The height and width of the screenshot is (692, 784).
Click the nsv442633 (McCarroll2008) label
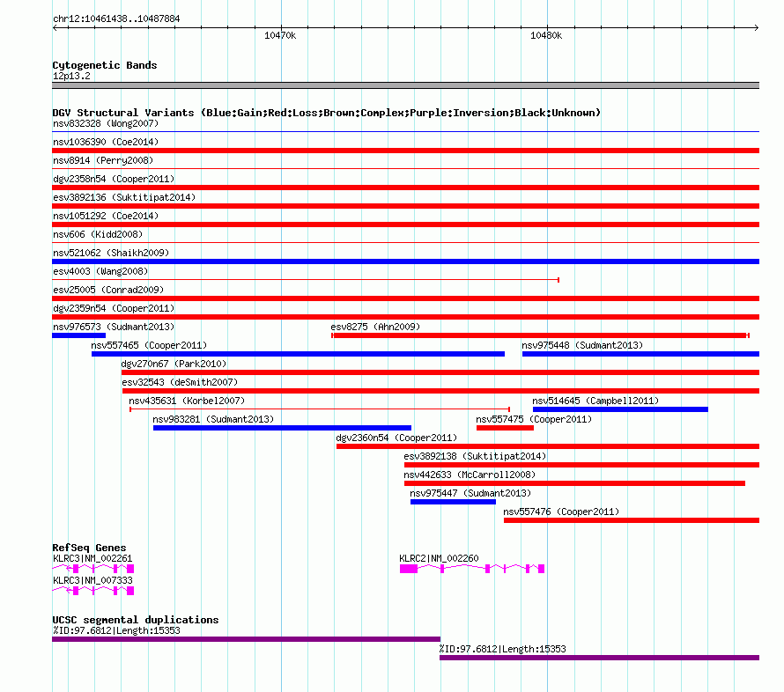pyautogui.click(x=470, y=475)
